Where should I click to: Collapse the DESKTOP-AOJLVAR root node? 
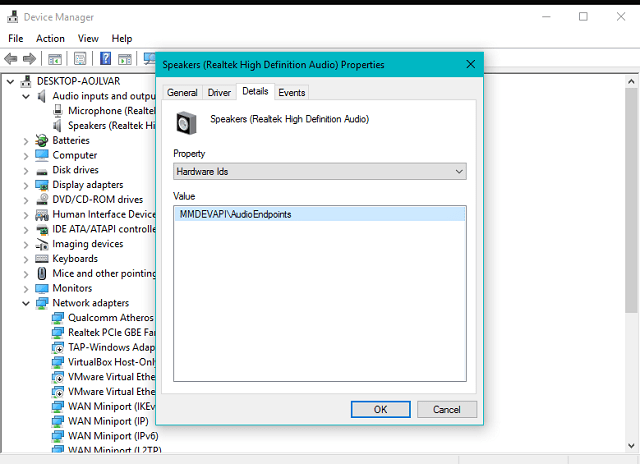pos(11,82)
